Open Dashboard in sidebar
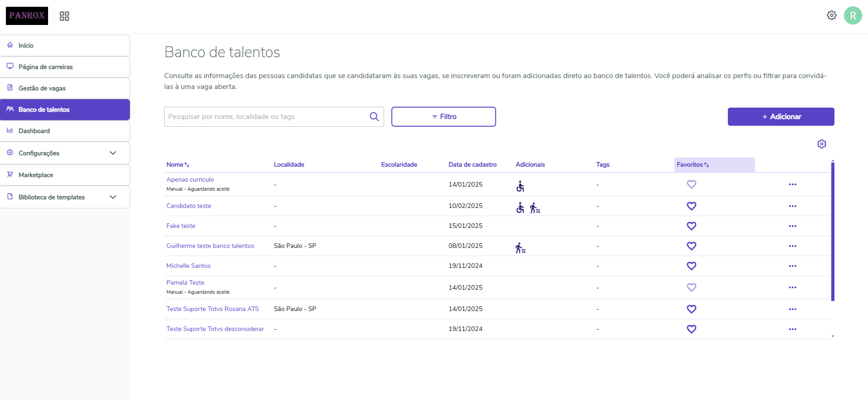 (65, 131)
